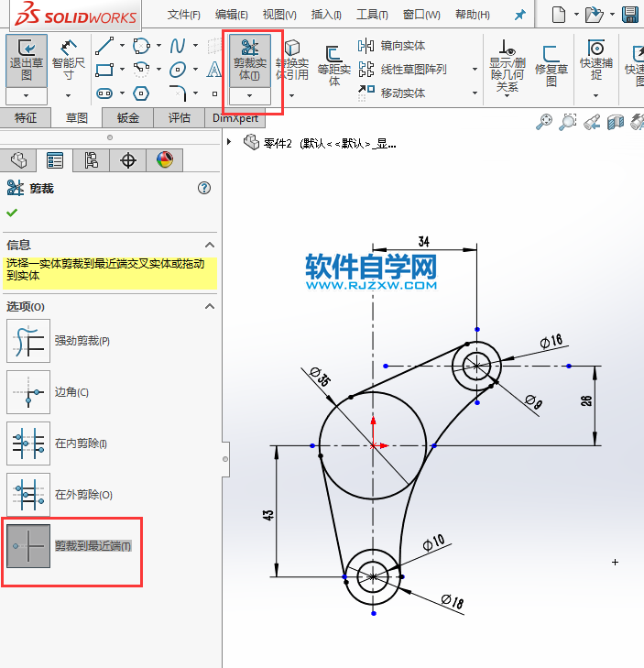Collapse the 信息 (Message) section

[209, 246]
